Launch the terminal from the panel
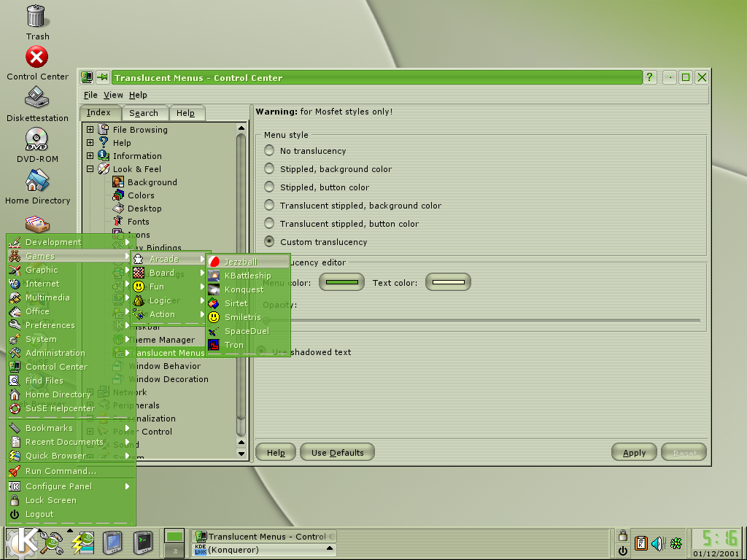 coord(142,542)
